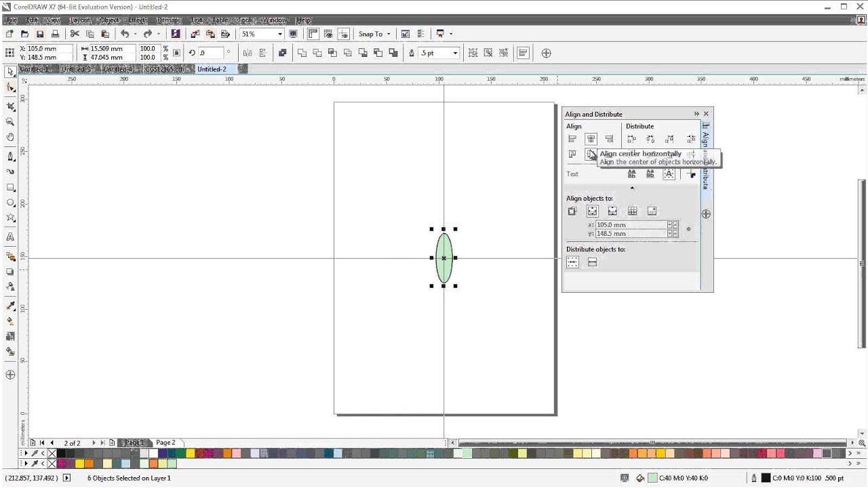
Task: Select the Text tool
Action: coord(10,237)
